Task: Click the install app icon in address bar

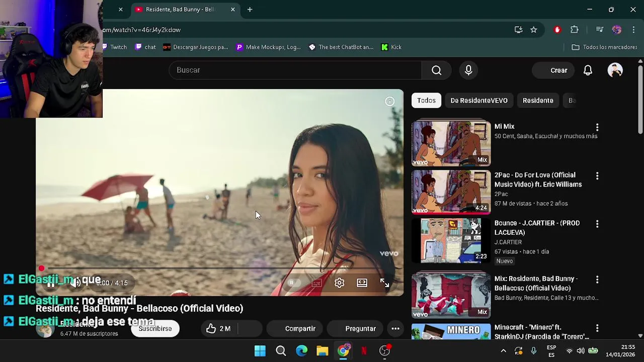Action: 518,30
